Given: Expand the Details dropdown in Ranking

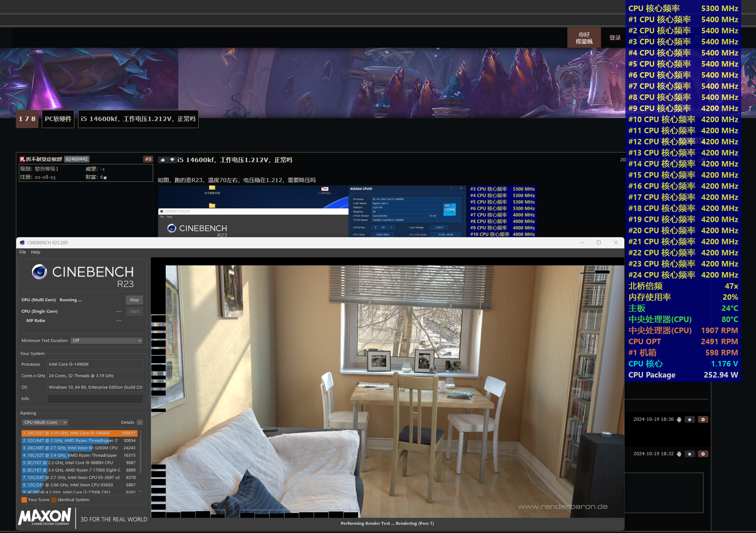Looking at the screenshot, I should pos(139,422).
